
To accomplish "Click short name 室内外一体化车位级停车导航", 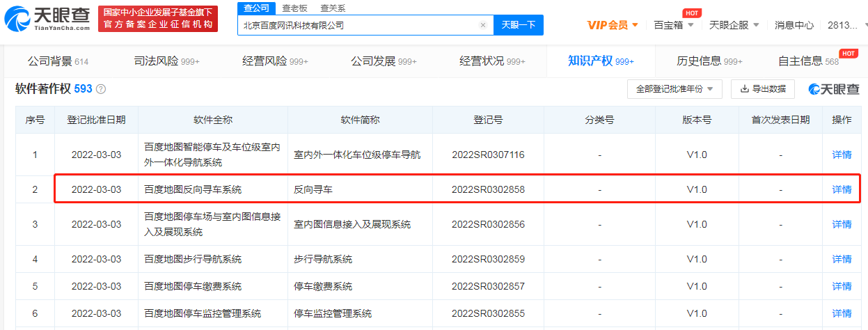I will [357, 155].
